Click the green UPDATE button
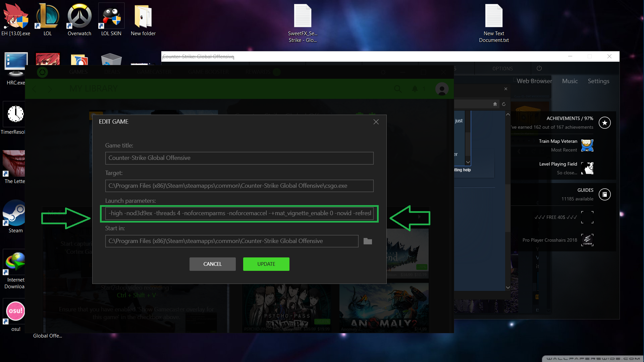644x362 pixels. (266, 264)
